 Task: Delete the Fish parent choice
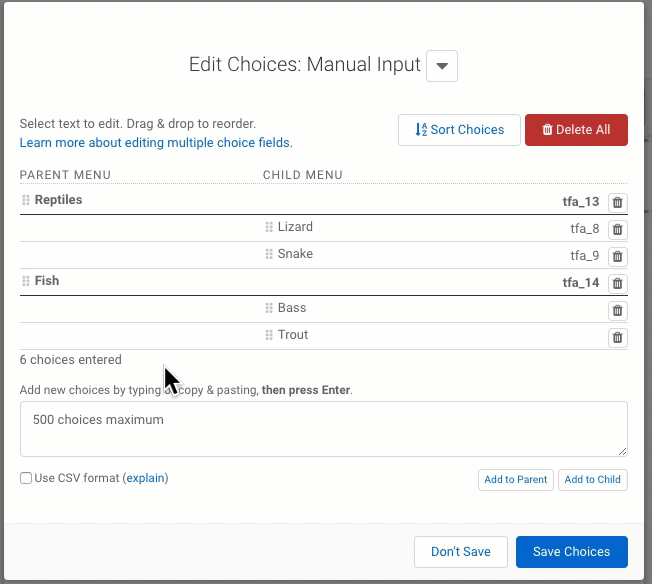tap(617, 284)
